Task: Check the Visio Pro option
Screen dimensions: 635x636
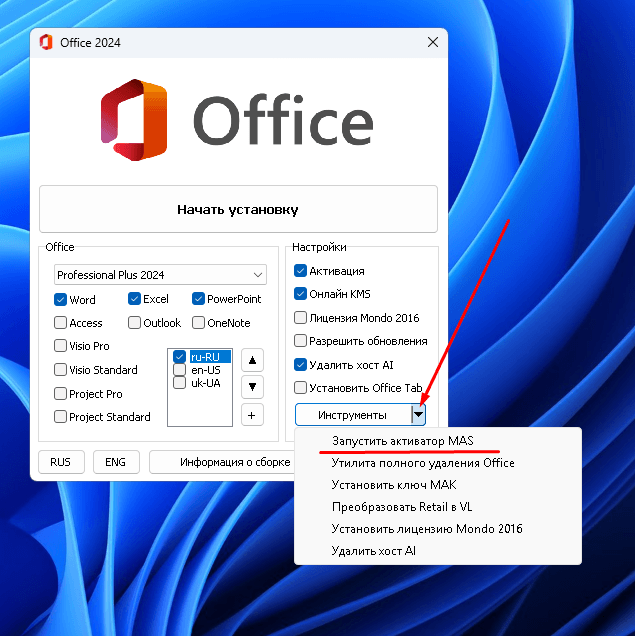Action: [x=60, y=346]
